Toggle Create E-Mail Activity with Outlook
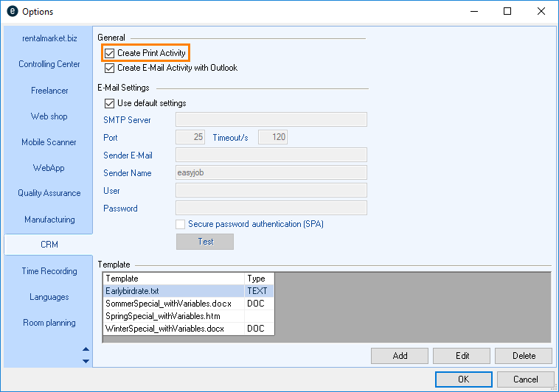The image size is (559, 392). click(110, 68)
